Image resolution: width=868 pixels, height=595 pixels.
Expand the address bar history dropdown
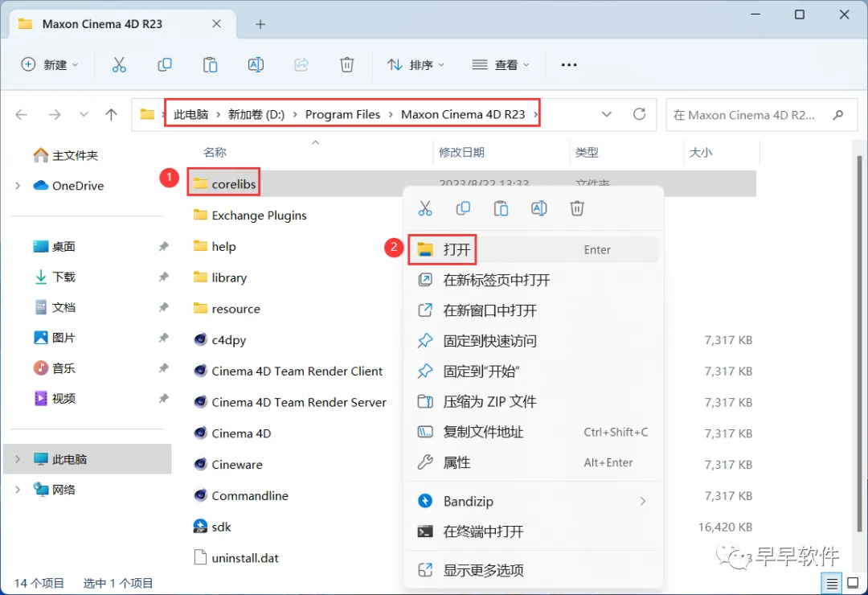(607, 114)
